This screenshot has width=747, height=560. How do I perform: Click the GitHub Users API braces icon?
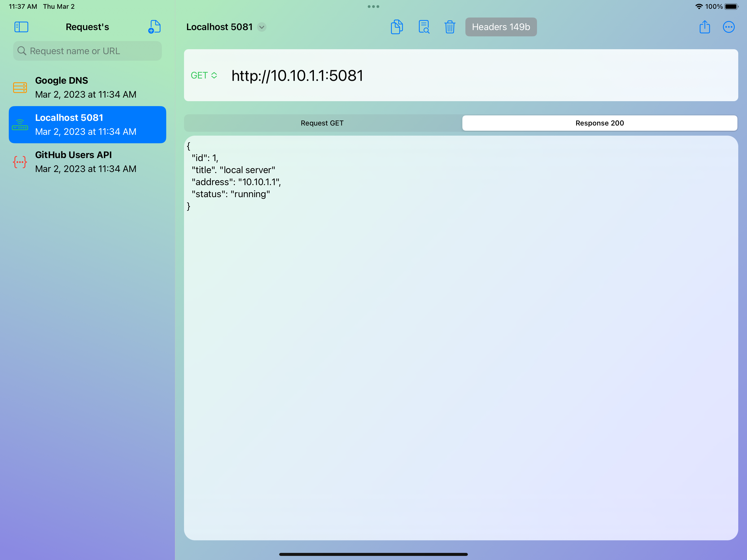point(20,162)
